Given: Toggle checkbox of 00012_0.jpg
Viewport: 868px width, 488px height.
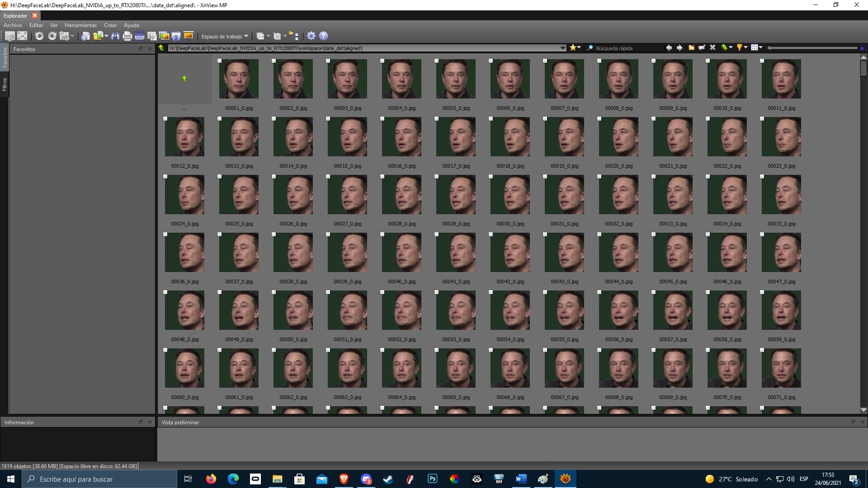Looking at the screenshot, I should click(x=165, y=119).
